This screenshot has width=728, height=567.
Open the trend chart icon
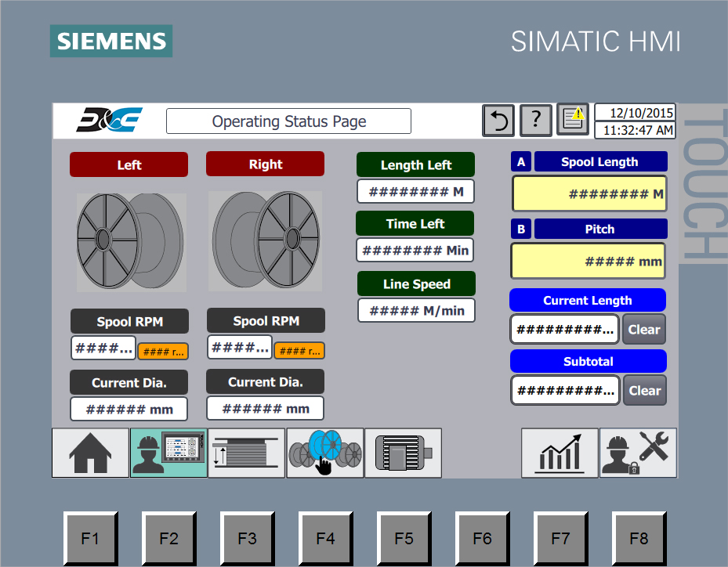pos(560,453)
